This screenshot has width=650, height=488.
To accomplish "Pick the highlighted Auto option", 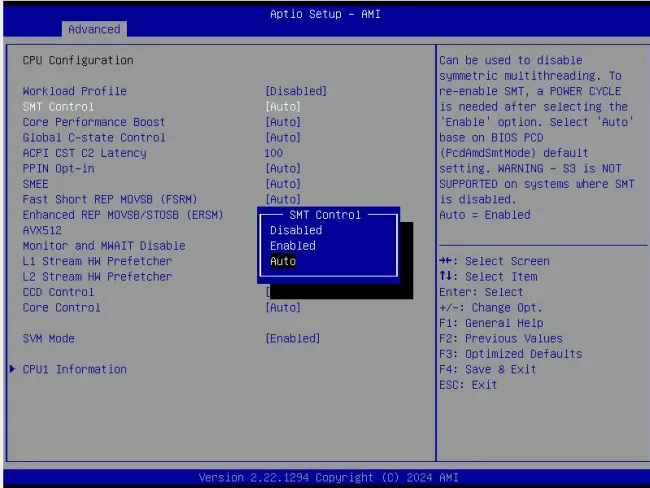I will click(283, 261).
